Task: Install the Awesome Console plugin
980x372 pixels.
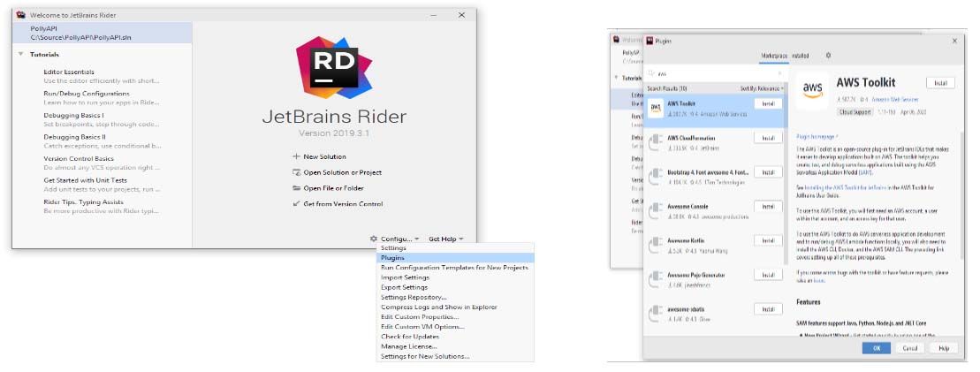Action: pos(768,206)
